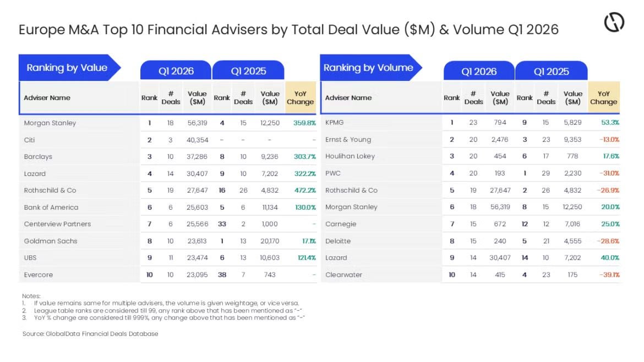
Task: Select the Ranking by Value banner
Action: point(67,68)
